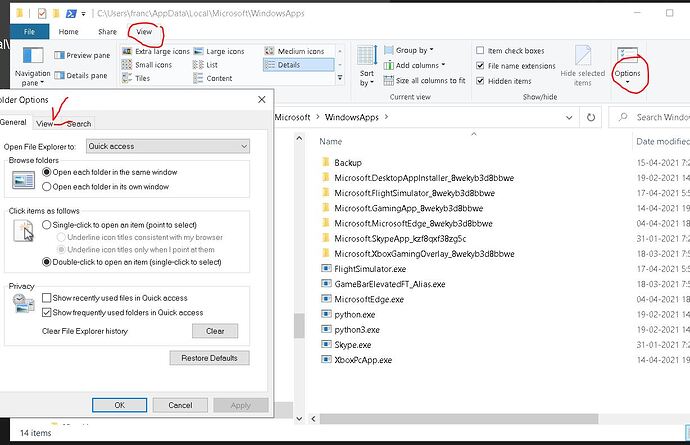Image resolution: width=690 pixels, height=445 pixels.
Task: Click Restore Defaults button
Action: point(209,358)
